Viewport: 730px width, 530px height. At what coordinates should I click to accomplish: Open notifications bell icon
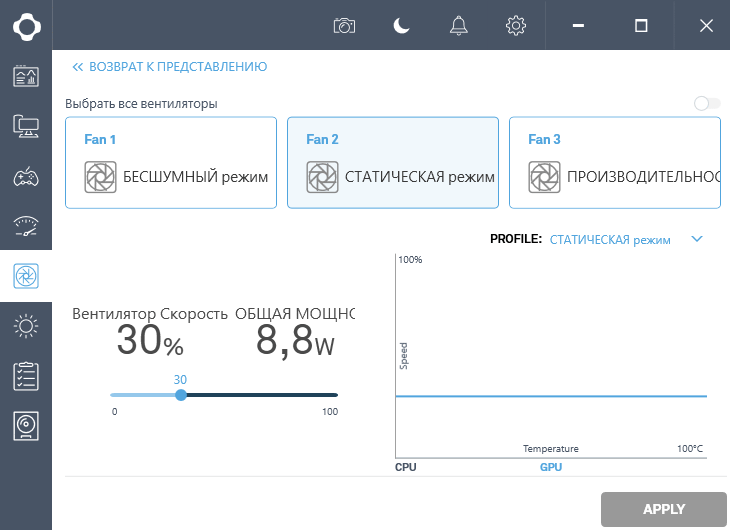point(459,26)
